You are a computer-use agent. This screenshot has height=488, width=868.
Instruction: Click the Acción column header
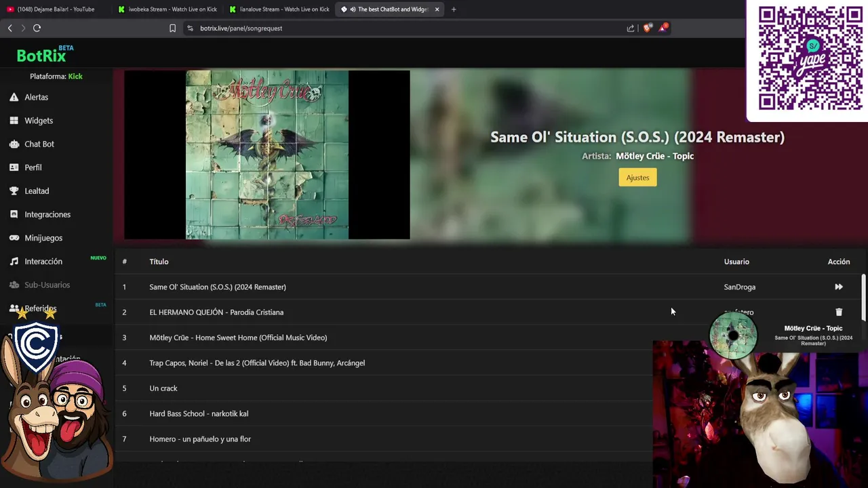coord(839,262)
